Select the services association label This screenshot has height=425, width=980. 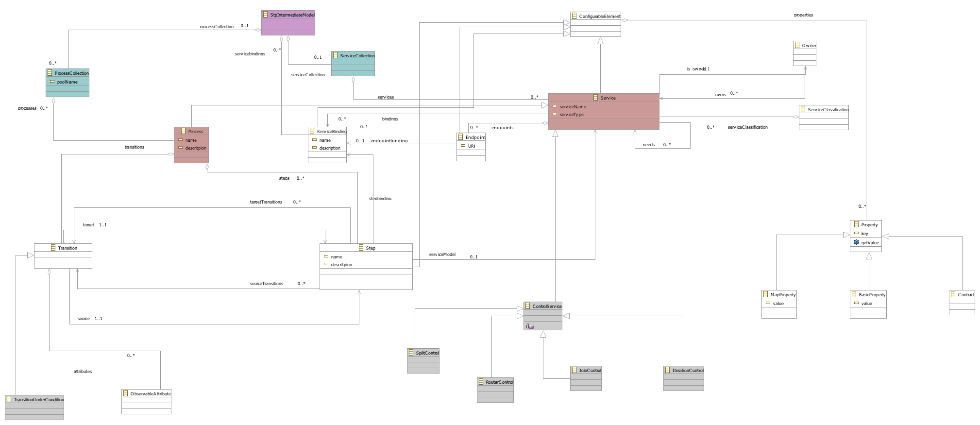(386, 98)
